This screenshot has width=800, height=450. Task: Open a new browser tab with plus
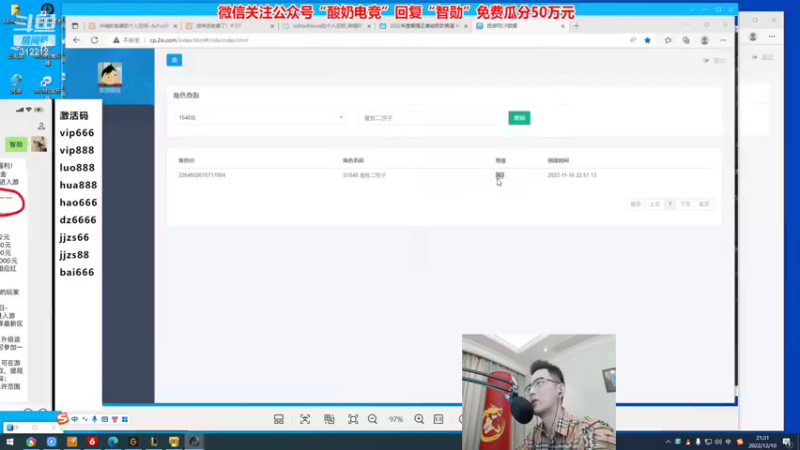pos(577,26)
